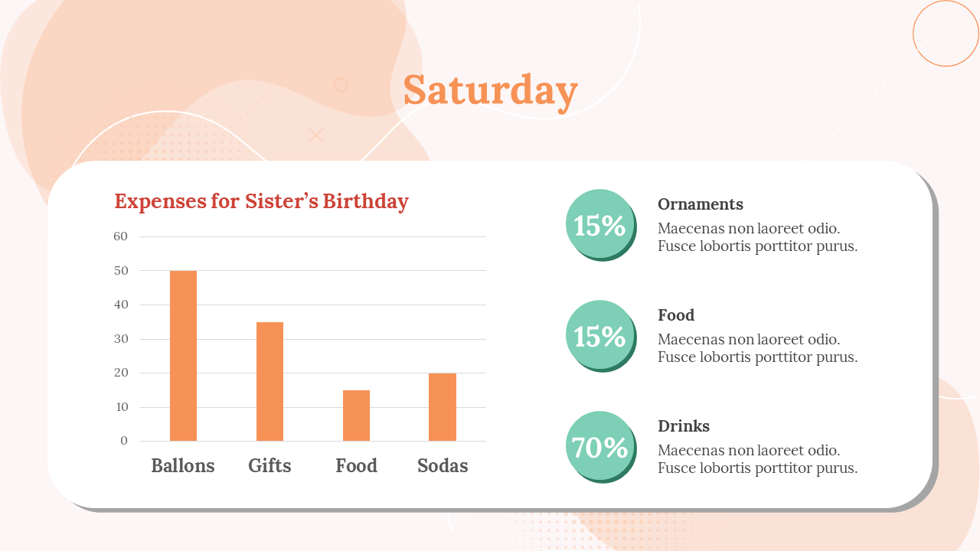Viewport: 980px width, 551px height.
Task: Click the Food bar in chart
Action: 356,416
